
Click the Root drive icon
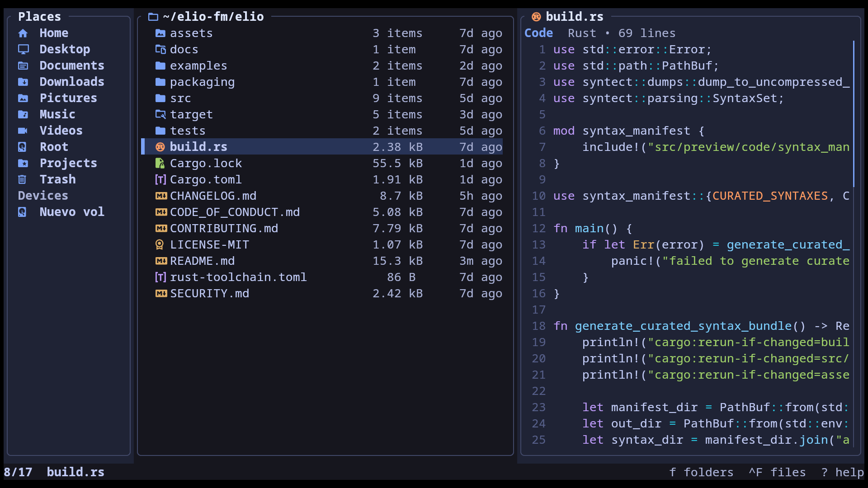[22, 147]
